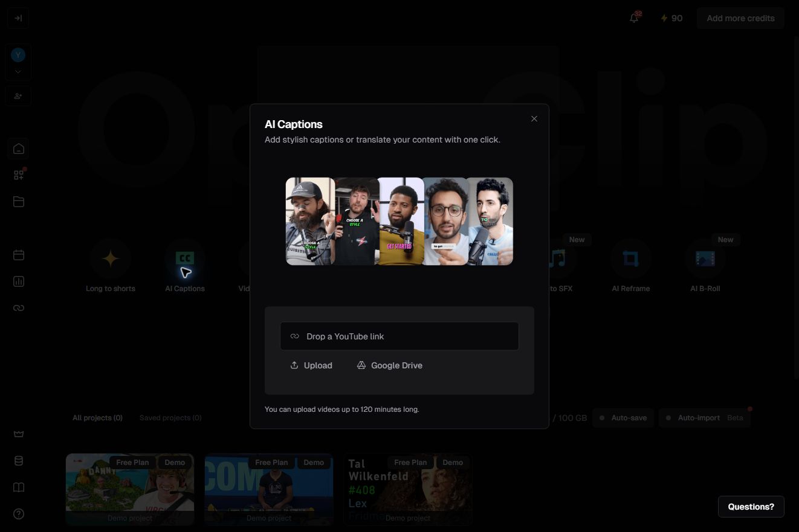799x532 pixels.
Task: Click the Y workspace avatar
Action: click(x=18, y=55)
